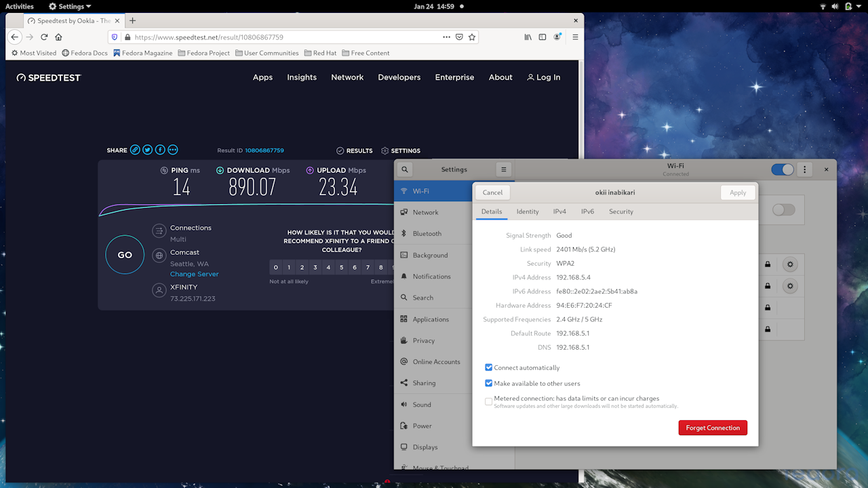Open GNOME Activities overview
This screenshot has height=488, width=868.
tap(20, 6)
